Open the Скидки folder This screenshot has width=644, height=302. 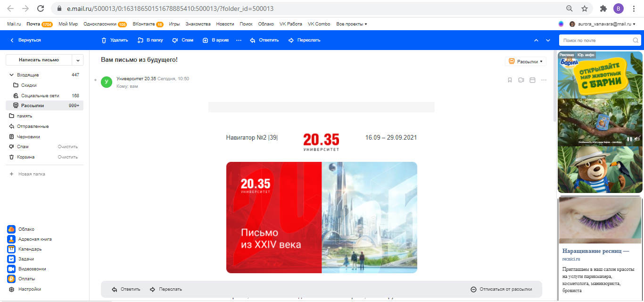[44, 85]
